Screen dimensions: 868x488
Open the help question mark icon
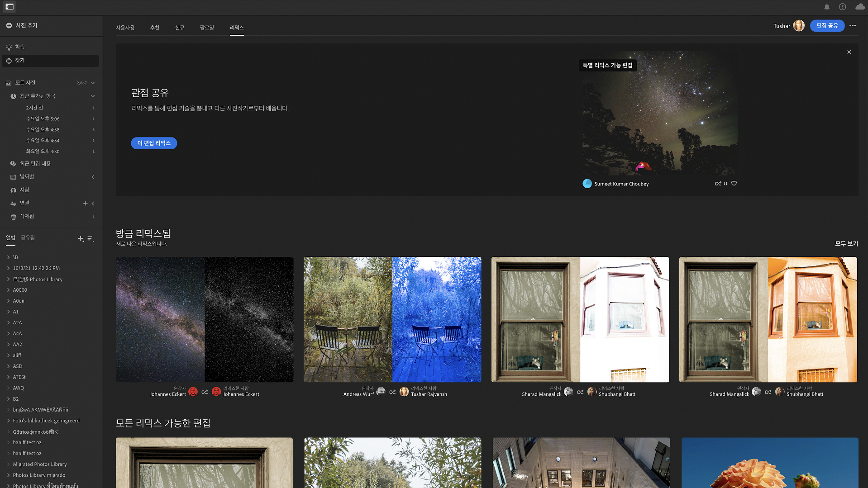pos(842,7)
